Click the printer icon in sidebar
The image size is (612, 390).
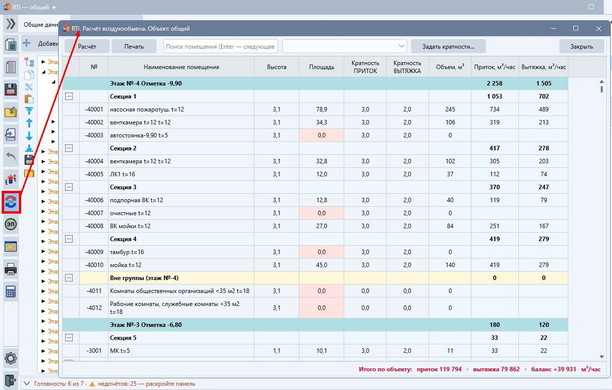pos(11,269)
